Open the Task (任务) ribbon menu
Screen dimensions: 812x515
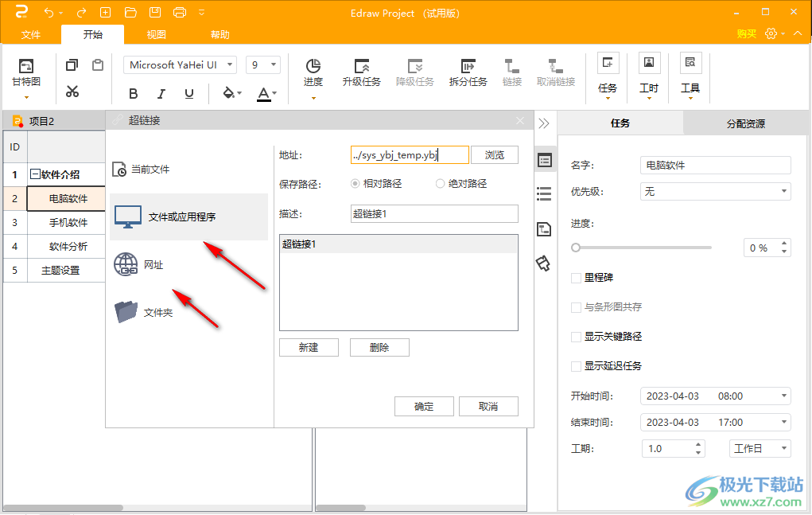tap(608, 76)
